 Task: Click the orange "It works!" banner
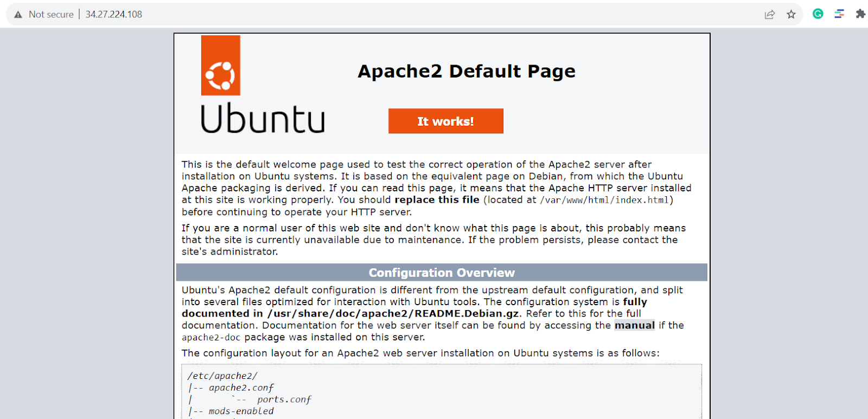tap(445, 121)
